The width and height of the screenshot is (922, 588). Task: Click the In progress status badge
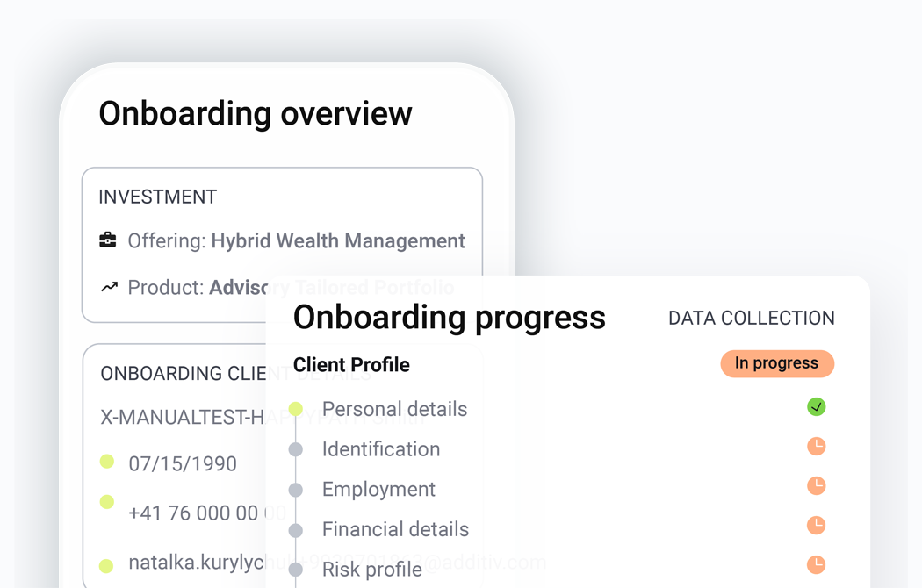pyautogui.click(x=776, y=363)
